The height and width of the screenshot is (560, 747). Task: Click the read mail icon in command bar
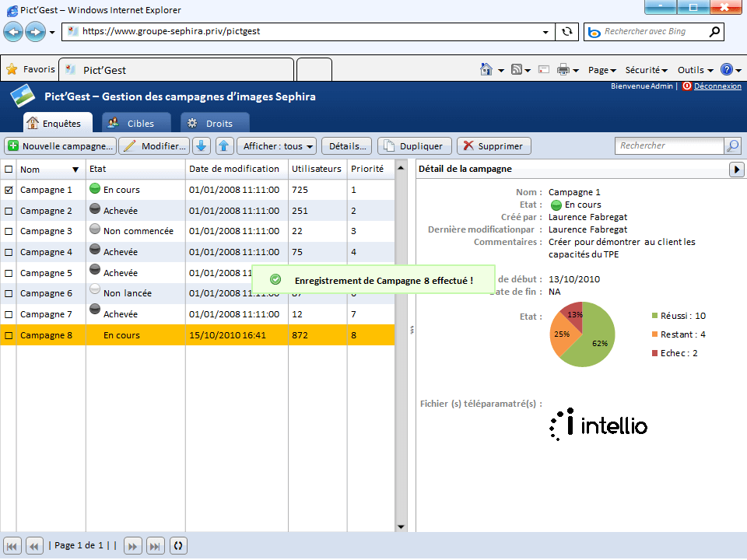tap(544, 69)
